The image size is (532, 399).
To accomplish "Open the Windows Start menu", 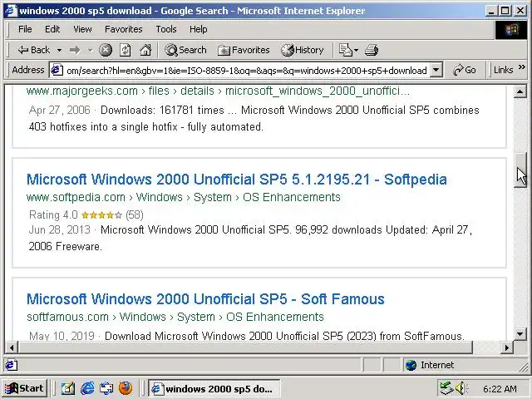I will click(x=24, y=388).
